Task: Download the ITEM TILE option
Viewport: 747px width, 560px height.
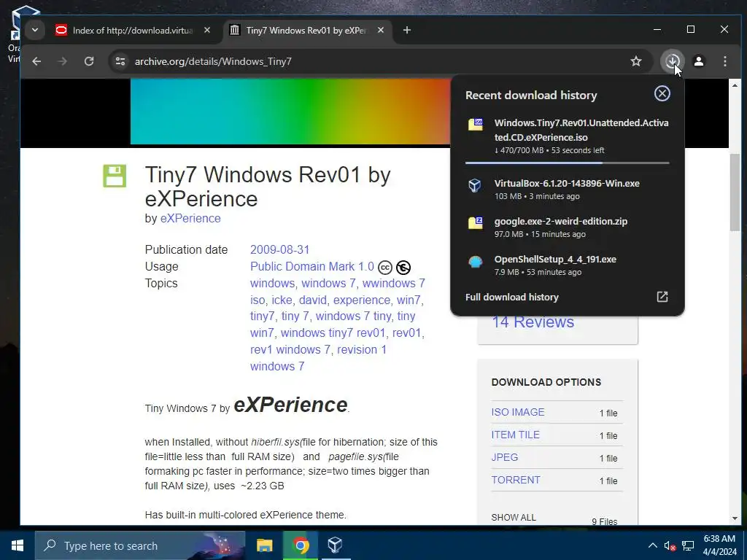Action: click(x=515, y=435)
